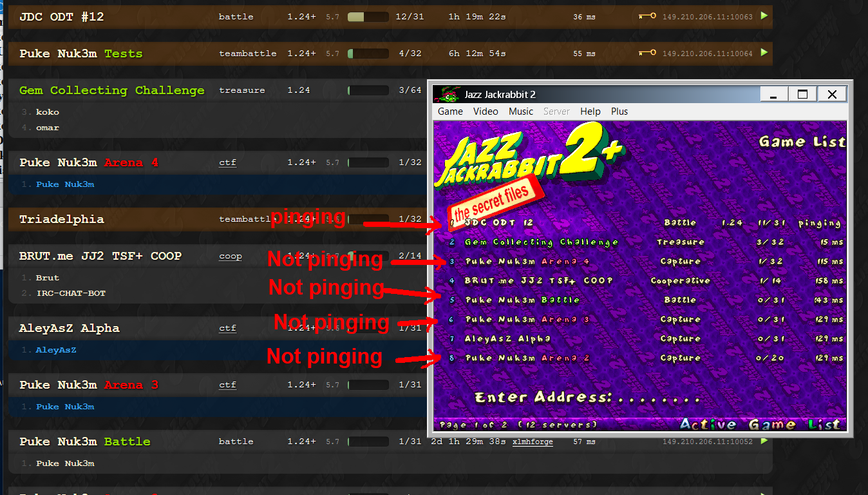Open the Video menu
The width and height of the screenshot is (868, 495).
point(486,112)
